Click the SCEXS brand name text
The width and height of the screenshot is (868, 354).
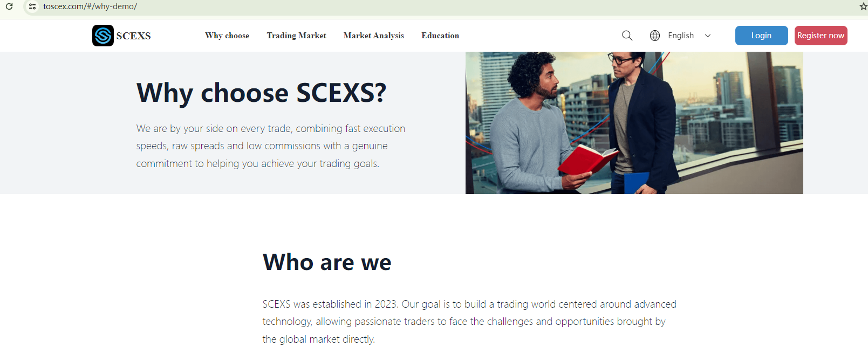133,36
